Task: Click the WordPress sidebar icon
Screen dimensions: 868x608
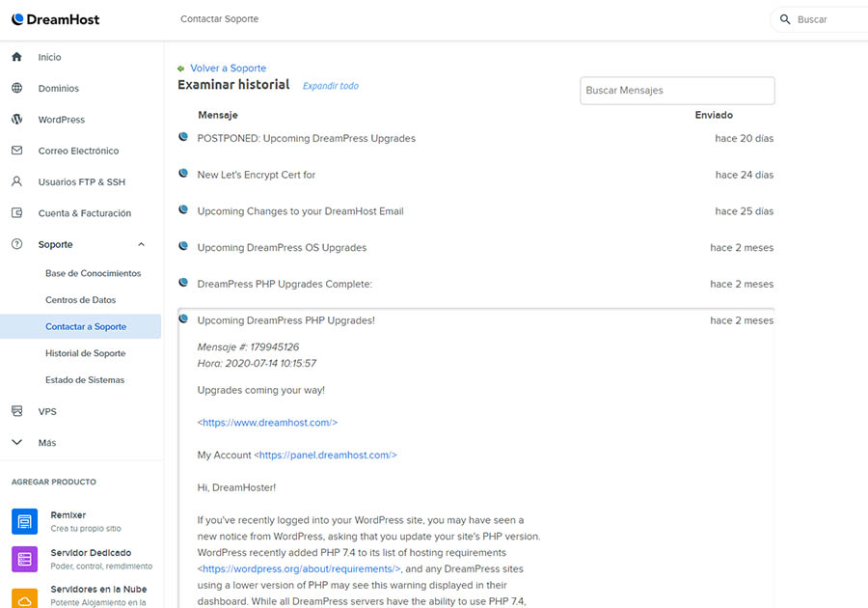Action: pyautogui.click(x=16, y=120)
